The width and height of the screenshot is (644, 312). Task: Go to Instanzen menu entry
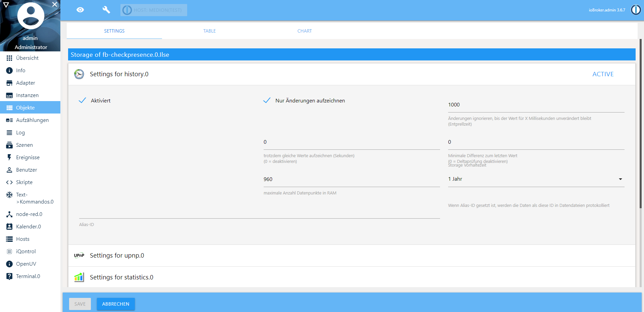(30, 95)
